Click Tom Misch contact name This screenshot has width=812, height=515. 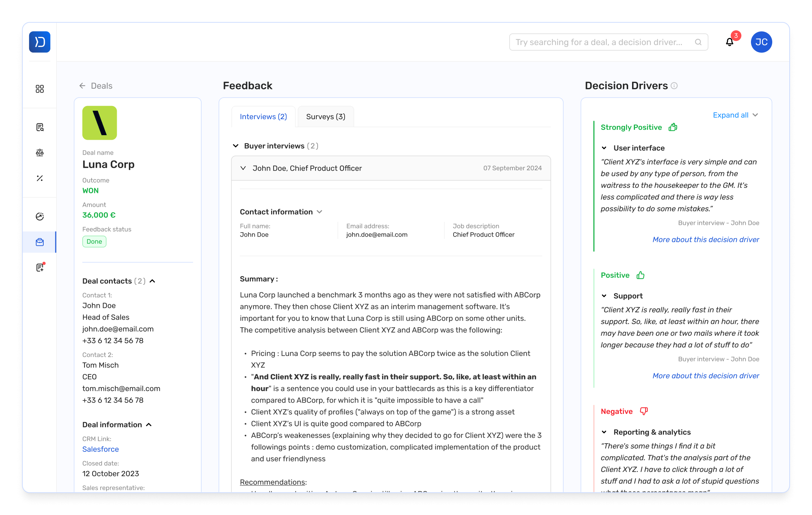coord(100,365)
